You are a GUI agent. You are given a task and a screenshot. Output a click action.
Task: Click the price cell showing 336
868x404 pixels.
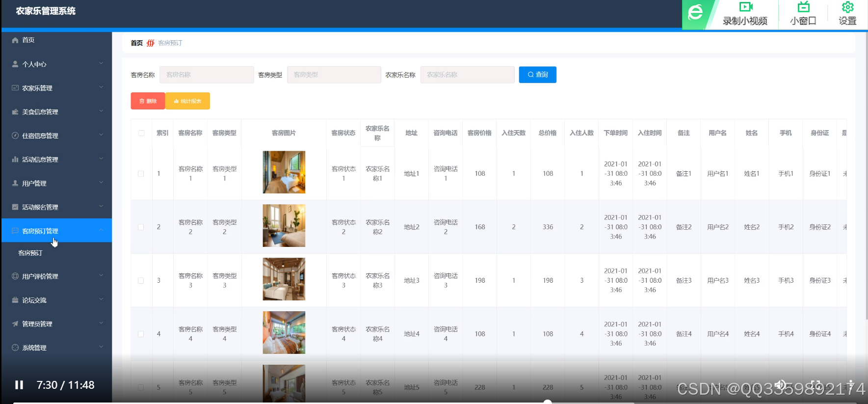(548, 227)
